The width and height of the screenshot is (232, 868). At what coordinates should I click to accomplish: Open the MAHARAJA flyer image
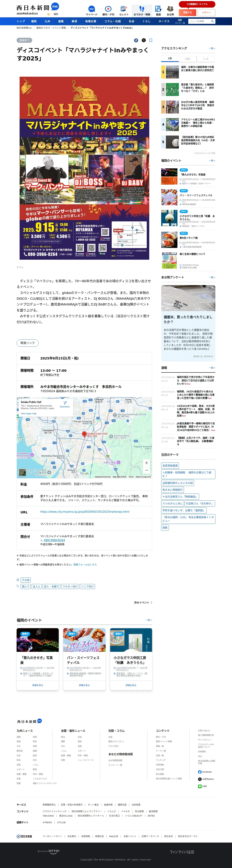(x=84, y=168)
